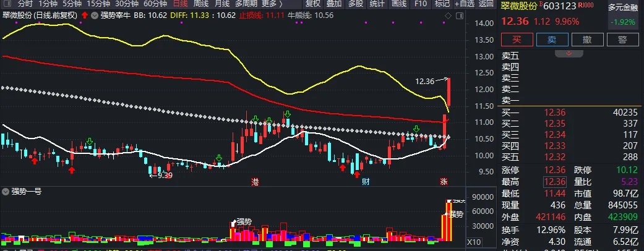Activate the 画线 drawing tool
This screenshot has width=644, height=251.
(399, 4)
